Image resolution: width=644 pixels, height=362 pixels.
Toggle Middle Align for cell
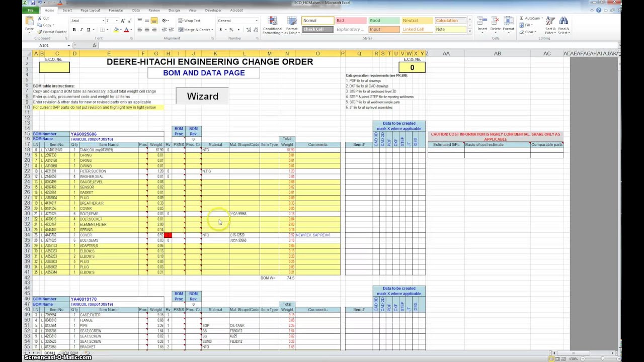(x=146, y=21)
